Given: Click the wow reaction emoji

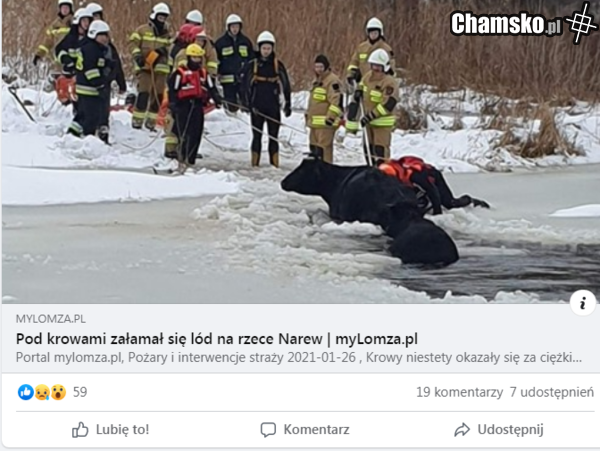Looking at the screenshot, I should [x=58, y=392].
